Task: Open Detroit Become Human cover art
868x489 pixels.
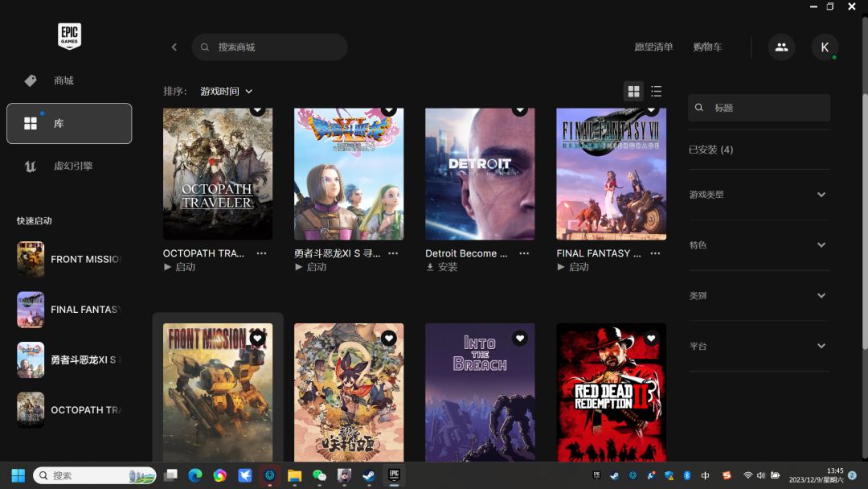Action: pyautogui.click(x=480, y=174)
